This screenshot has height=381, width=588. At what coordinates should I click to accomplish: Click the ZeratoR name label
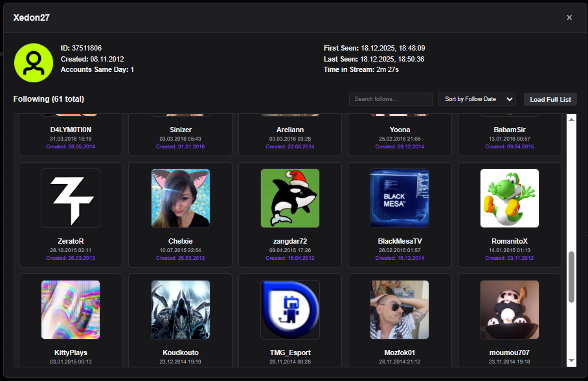tap(71, 241)
